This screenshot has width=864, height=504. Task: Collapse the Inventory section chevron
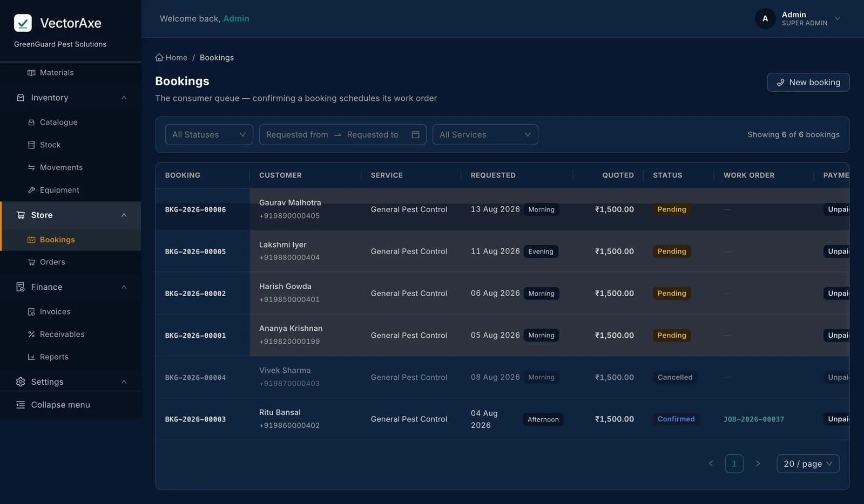coord(124,98)
